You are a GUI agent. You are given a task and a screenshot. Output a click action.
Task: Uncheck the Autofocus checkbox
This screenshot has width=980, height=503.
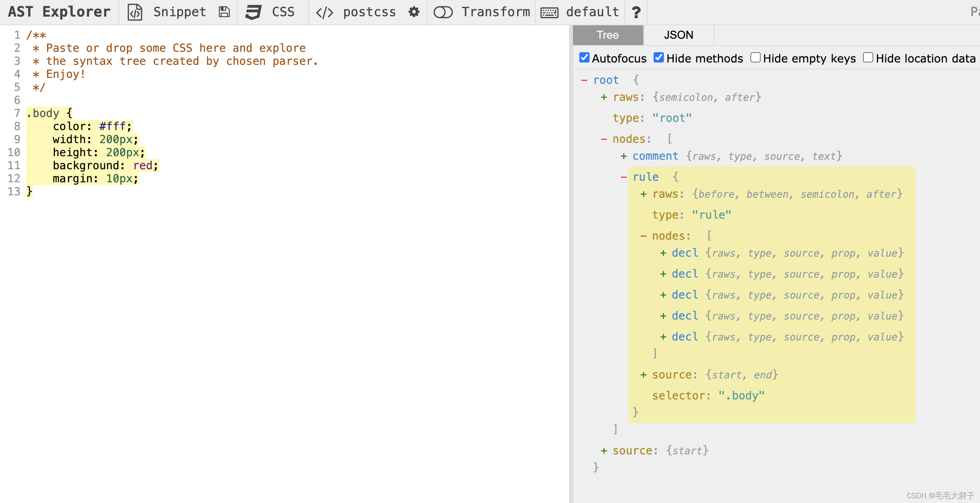click(x=584, y=58)
